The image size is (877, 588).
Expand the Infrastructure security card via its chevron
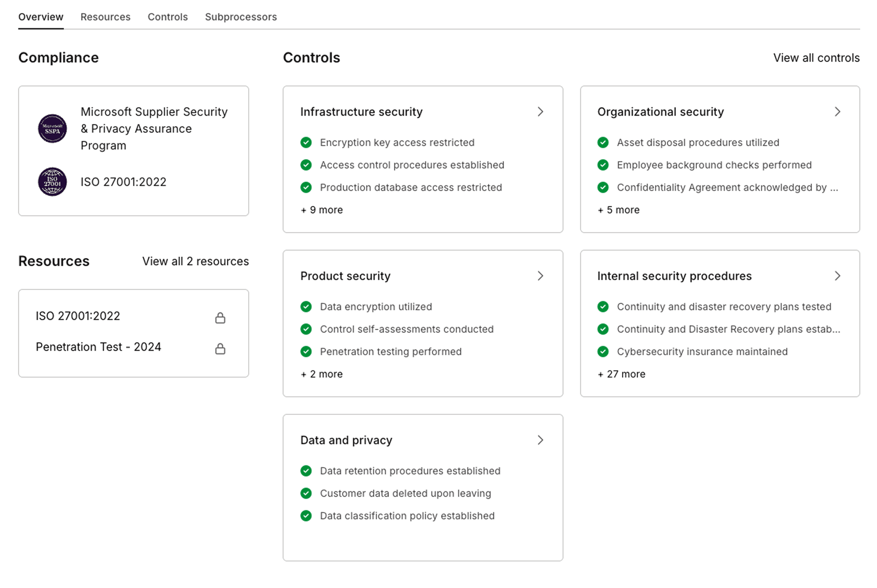[540, 111]
